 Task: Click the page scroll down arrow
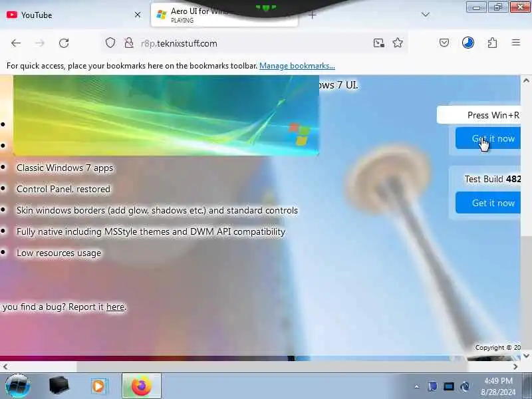(x=526, y=356)
